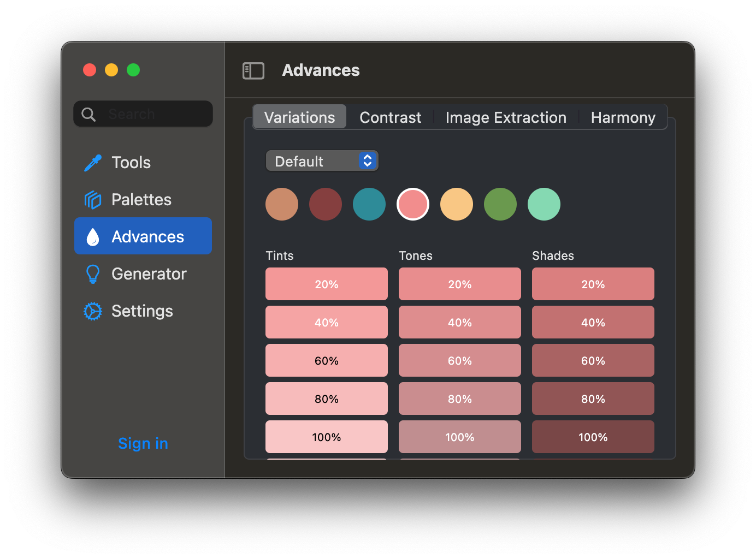Click the eyedropper Tools icon

[x=93, y=163]
